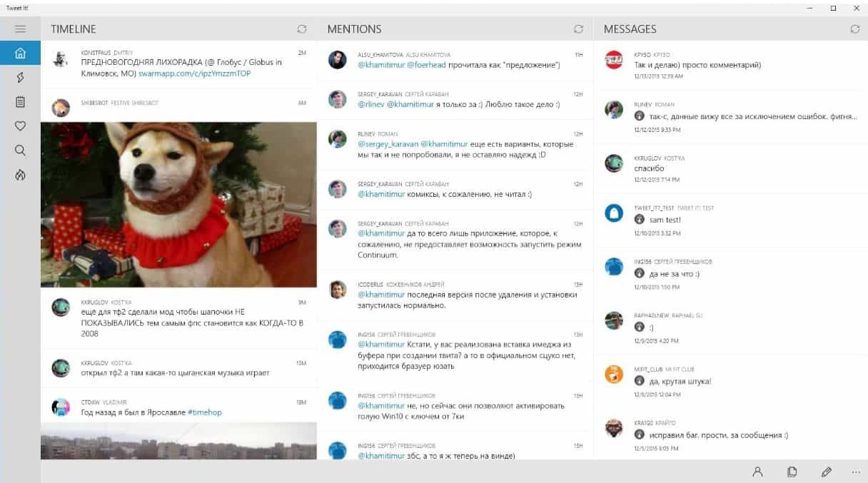
Task: Click TWEET_IT7_TEST avatar in Messages
Action: coord(614,213)
